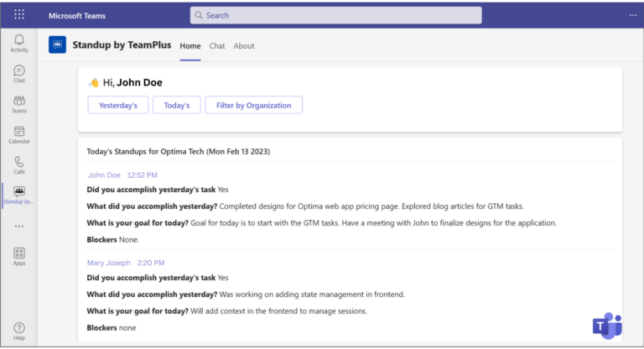
Task: Open the Apps store in sidebar
Action: coord(19,257)
